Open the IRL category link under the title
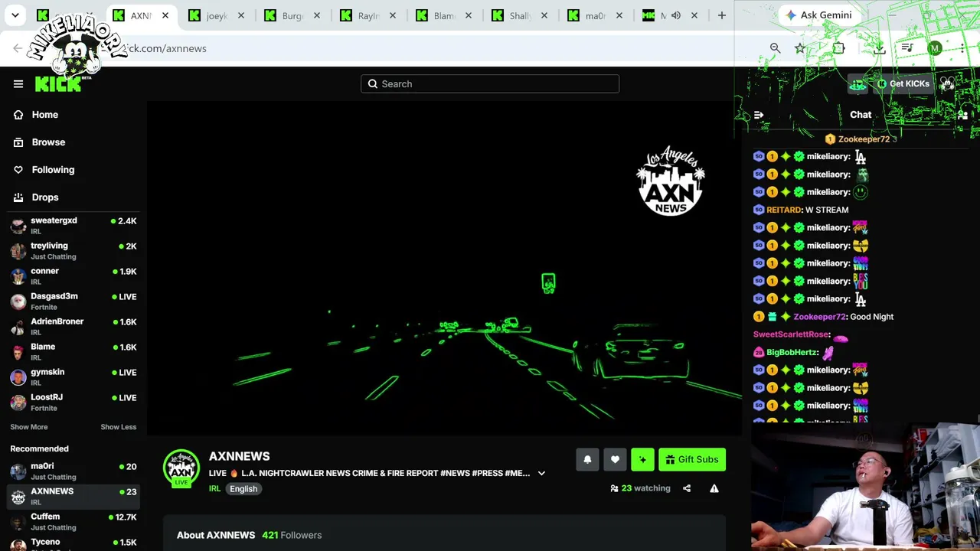 tap(214, 489)
